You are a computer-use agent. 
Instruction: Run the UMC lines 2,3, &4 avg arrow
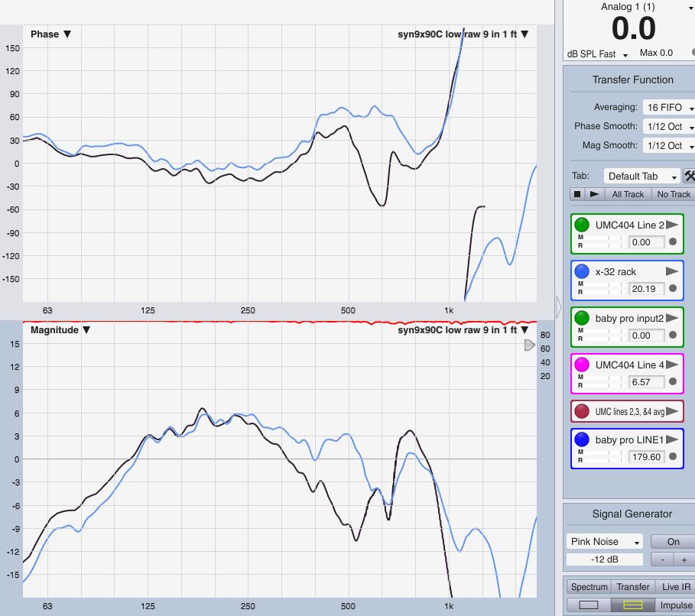[672, 411]
